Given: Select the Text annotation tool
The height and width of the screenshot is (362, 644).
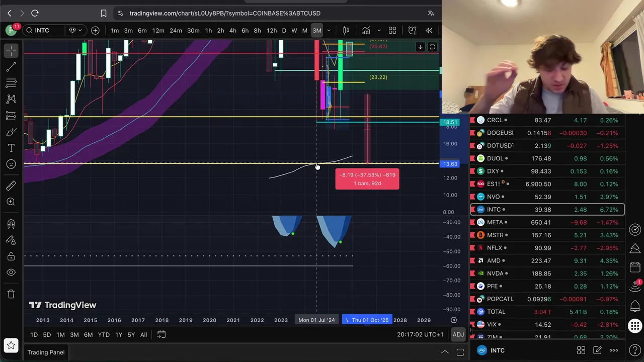Looking at the screenshot, I should 11,148.
